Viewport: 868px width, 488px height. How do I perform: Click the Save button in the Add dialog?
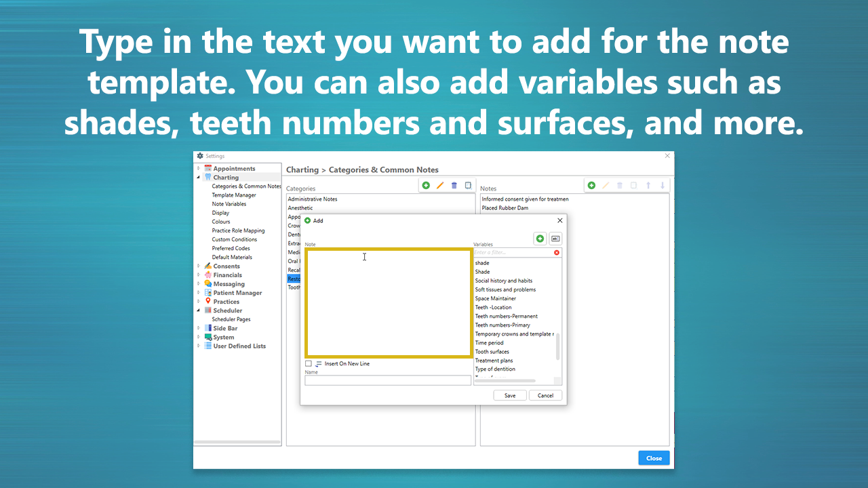509,395
